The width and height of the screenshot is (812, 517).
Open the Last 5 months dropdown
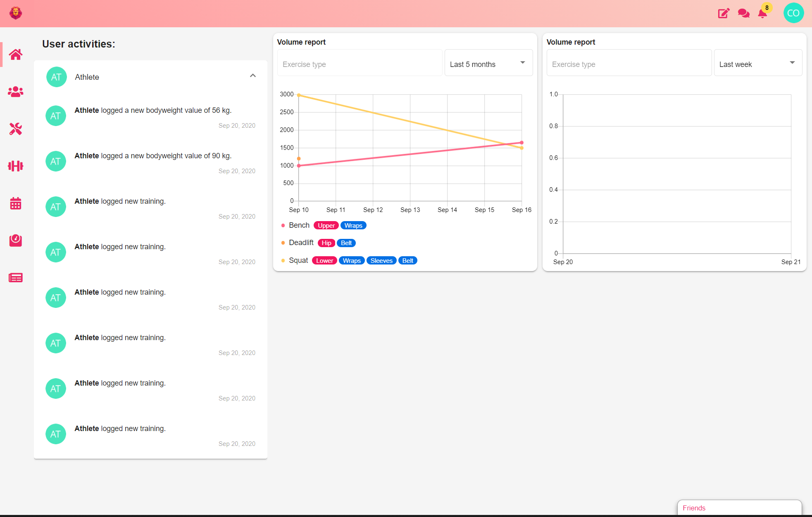click(x=488, y=63)
